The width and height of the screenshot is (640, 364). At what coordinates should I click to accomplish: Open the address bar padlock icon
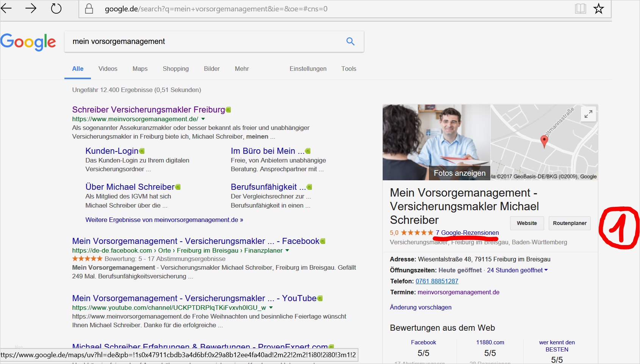click(89, 9)
